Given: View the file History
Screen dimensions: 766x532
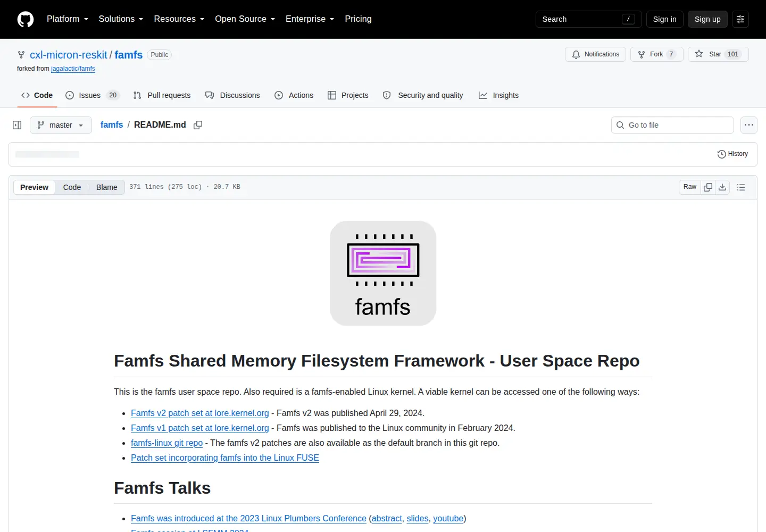Looking at the screenshot, I should point(732,154).
